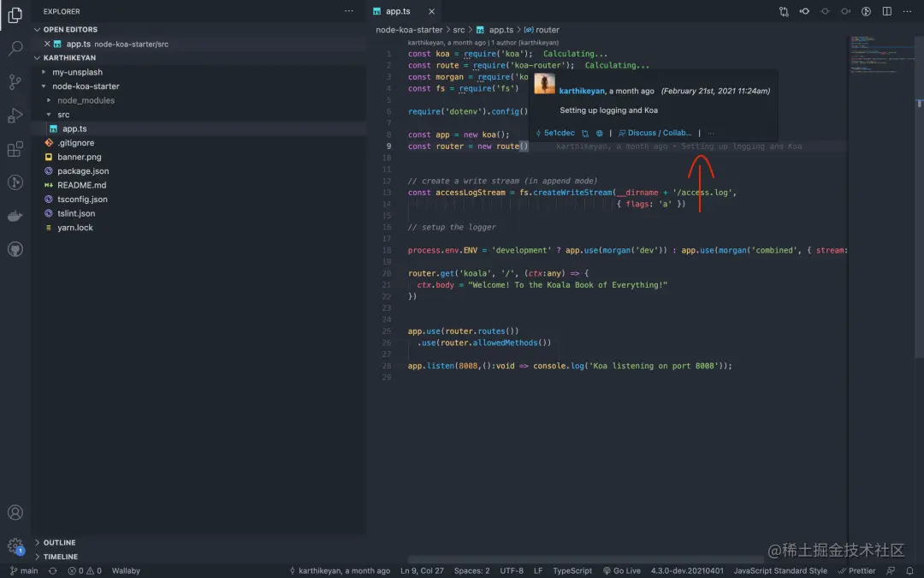The width and height of the screenshot is (924, 578).
Task: Click Go Live in status bar
Action: 622,570
